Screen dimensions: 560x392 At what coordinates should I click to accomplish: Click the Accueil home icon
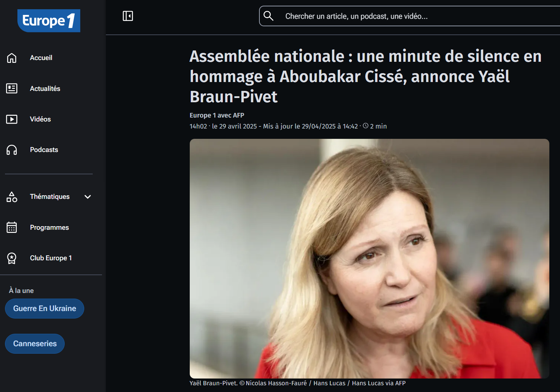[12, 58]
